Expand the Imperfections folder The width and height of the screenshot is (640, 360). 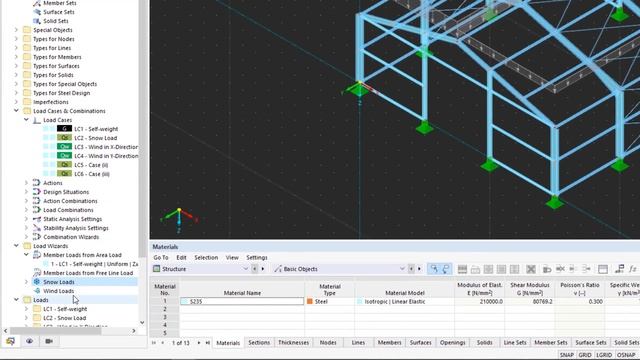pyautogui.click(x=16, y=102)
